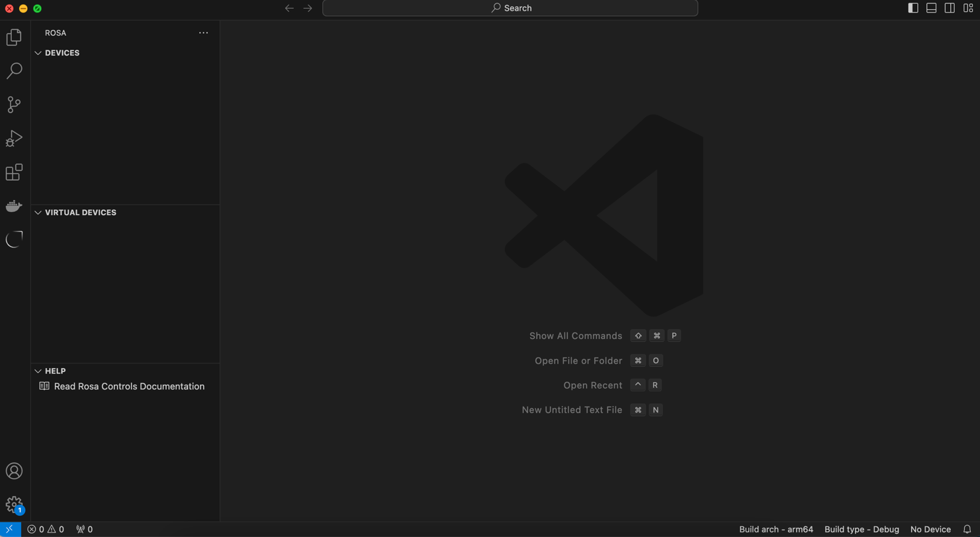Toggle the bottom panel visibility
This screenshot has height=537, width=980.
click(931, 8)
